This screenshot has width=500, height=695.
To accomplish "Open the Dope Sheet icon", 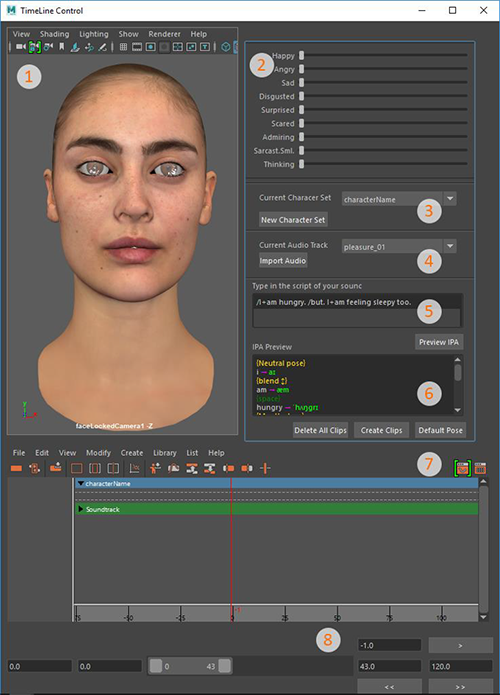I will (x=480, y=468).
